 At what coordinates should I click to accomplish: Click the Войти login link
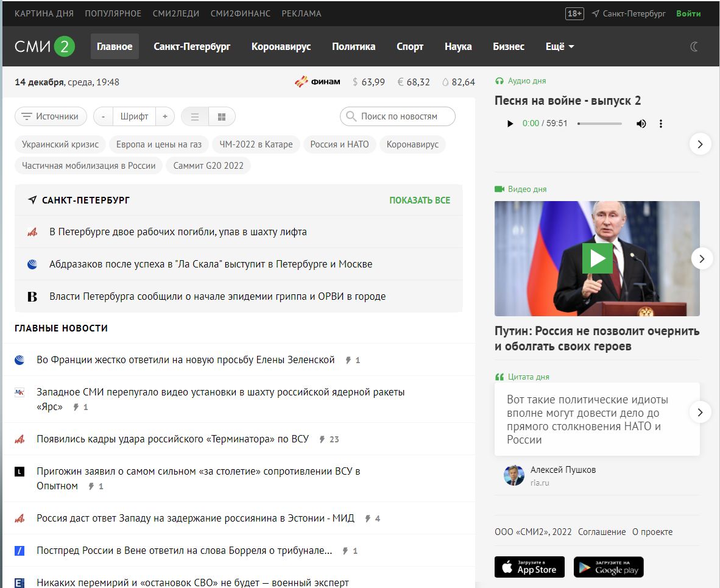[x=688, y=13]
